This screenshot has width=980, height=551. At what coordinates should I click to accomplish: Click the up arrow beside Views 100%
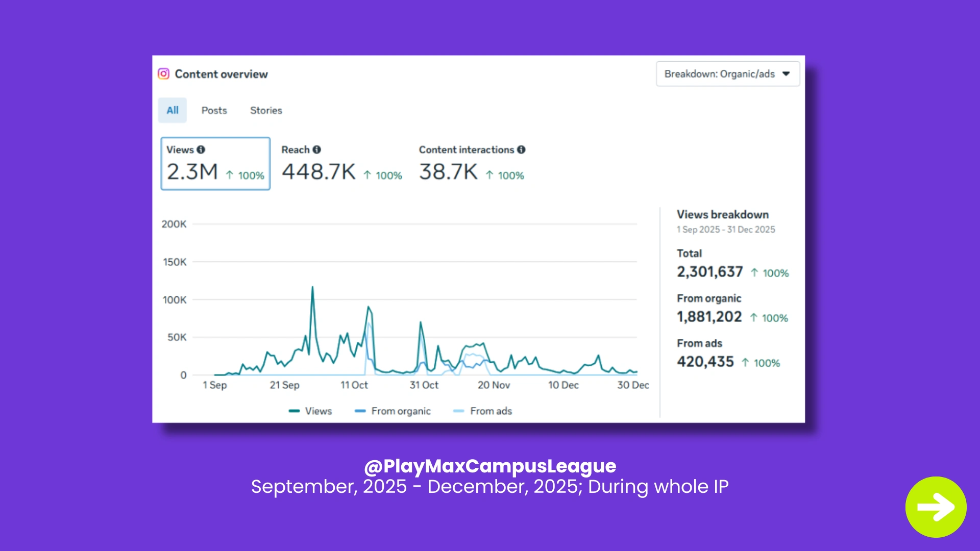point(230,176)
